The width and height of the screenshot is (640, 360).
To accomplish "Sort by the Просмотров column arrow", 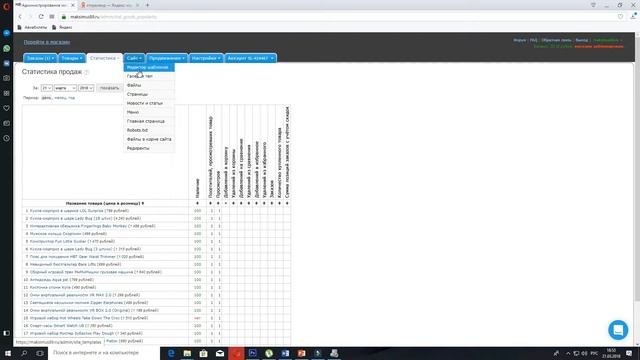I will tap(218, 203).
